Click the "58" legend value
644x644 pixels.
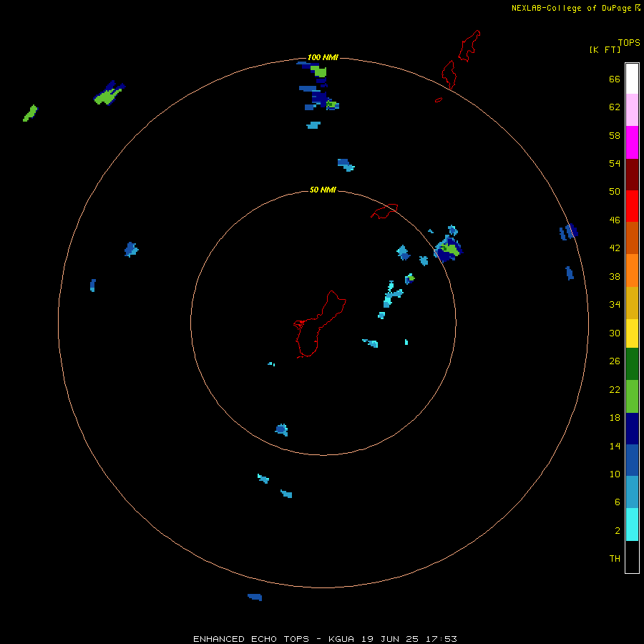pyautogui.click(x=615, y=135)
